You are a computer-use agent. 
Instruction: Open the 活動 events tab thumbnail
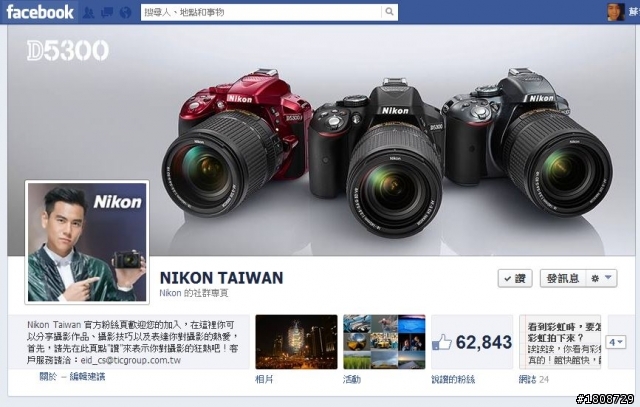pyautogui.click(x=384, y=342)
